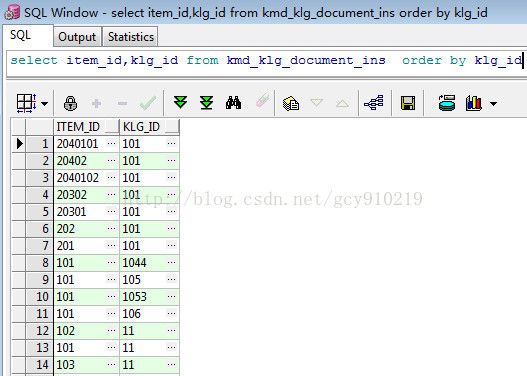Click the export query results icon
This screenshot has width=527, height=376.
pos(447,102)
